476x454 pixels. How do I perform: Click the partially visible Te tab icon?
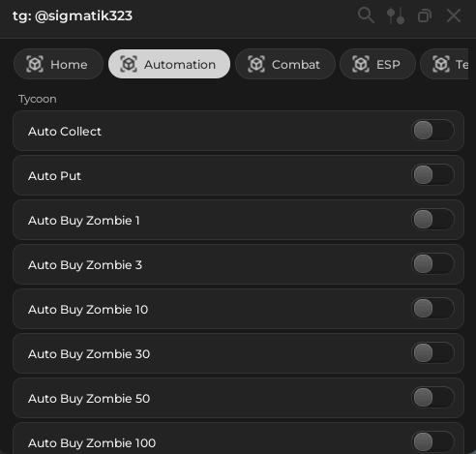coord(441,64)
